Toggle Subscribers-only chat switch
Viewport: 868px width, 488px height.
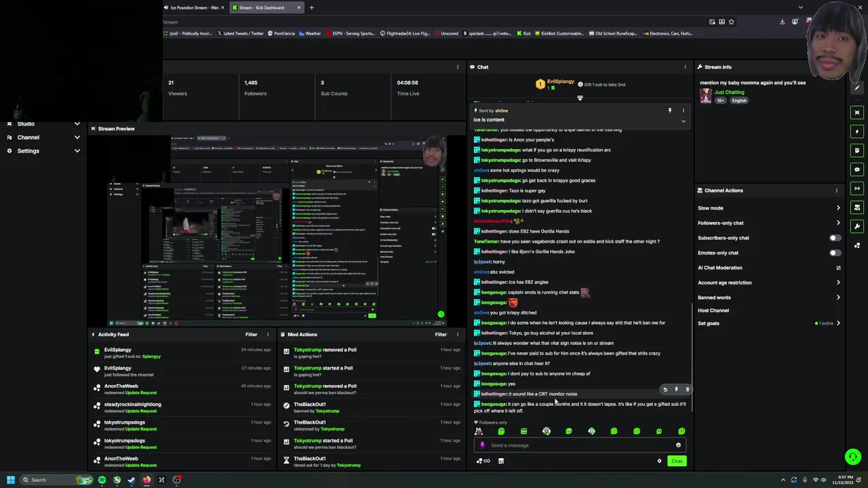pos(835,238)
